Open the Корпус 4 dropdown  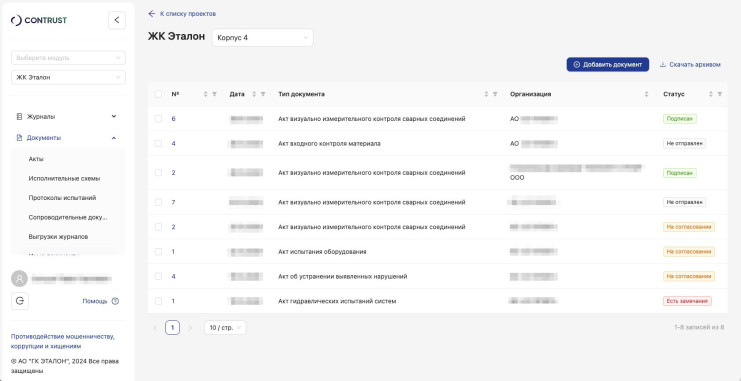[262, 38]
